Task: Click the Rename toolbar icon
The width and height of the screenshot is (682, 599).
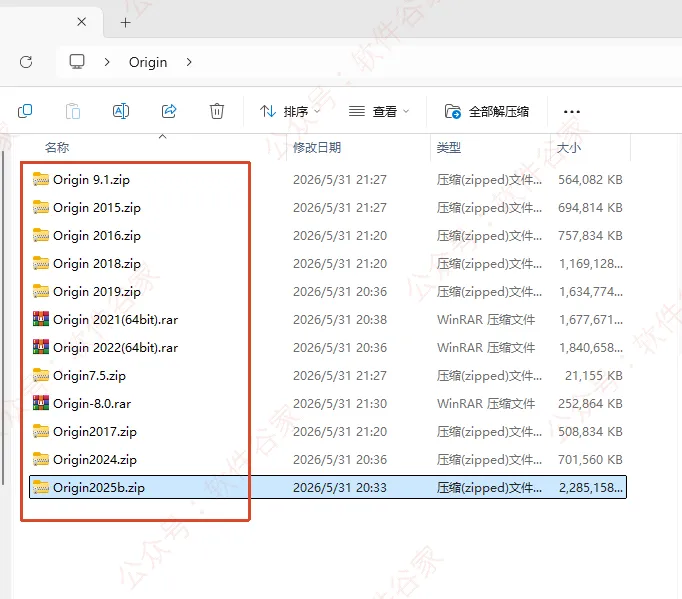Action: point(120,111)
